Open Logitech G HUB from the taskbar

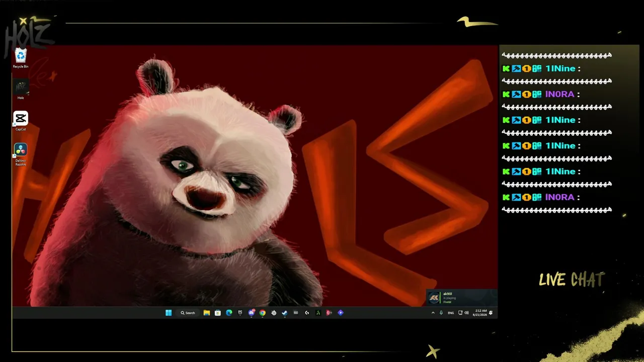click(307, 313)
